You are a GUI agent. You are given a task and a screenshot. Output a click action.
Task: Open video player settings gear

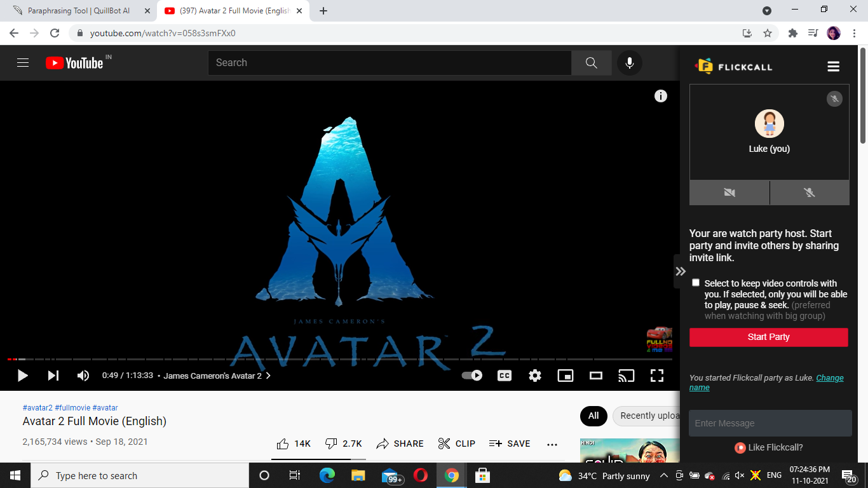coord(535,376)
